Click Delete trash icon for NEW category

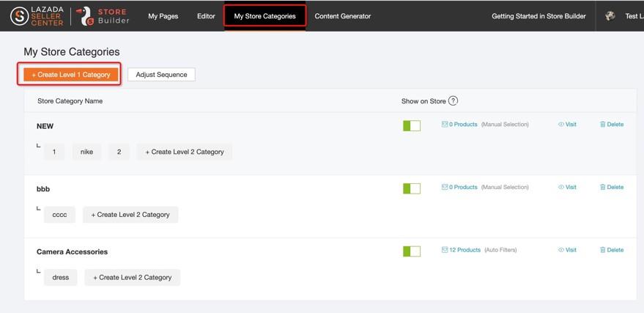pyautogui.click(x=603, y=125)
